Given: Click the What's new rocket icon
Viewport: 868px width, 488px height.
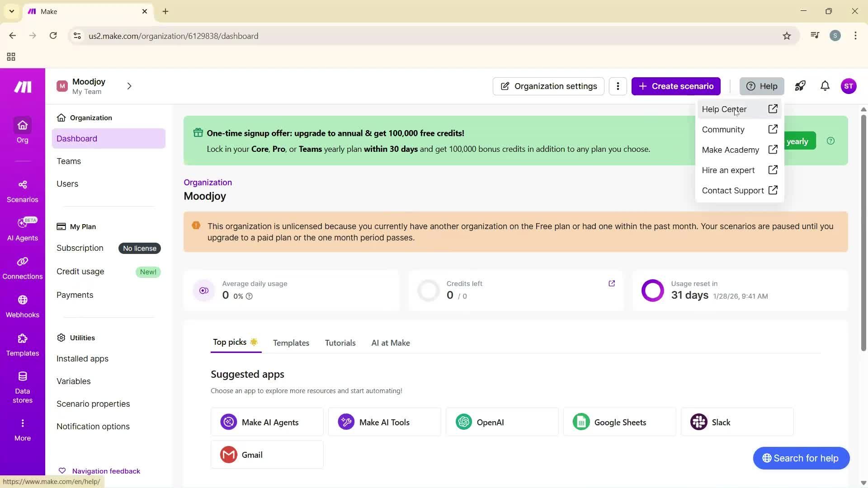Looking at the screenshot, I should 800,86.
